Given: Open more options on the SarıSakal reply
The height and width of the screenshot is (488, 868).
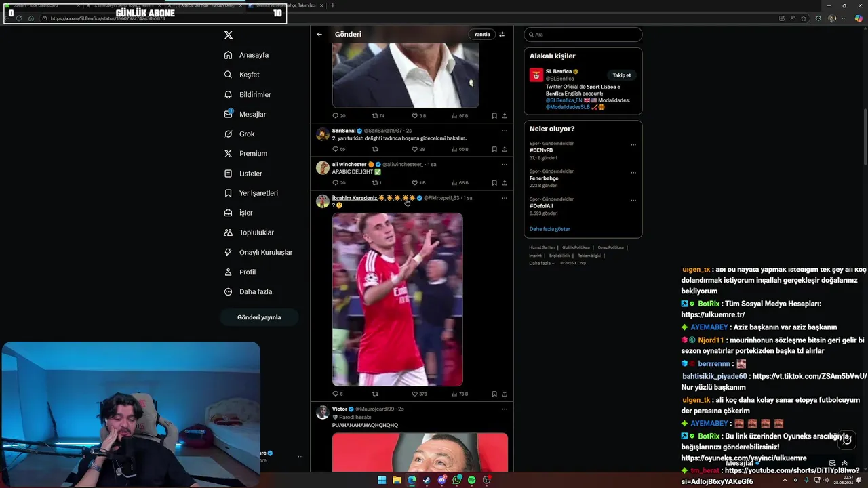Looking at the screenshot, I should (504, 131).
